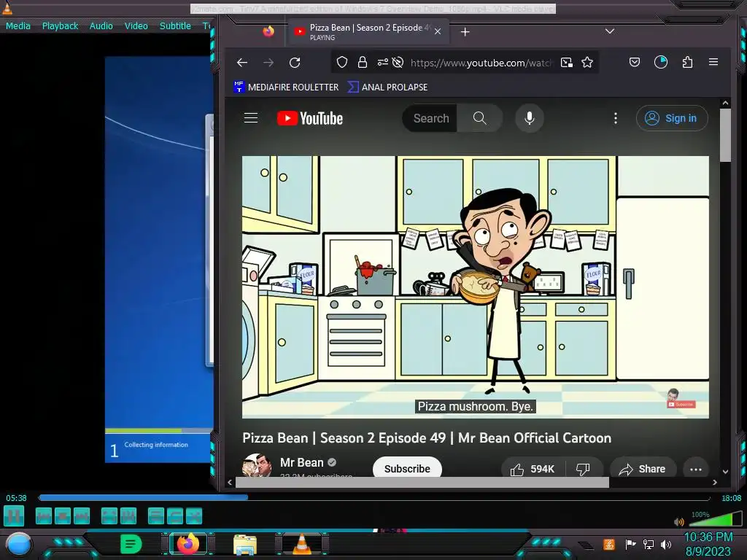Open VLC Subtitle menu
Image resolution: width=747 pixels, height=560 pixels.
[175, 26]
